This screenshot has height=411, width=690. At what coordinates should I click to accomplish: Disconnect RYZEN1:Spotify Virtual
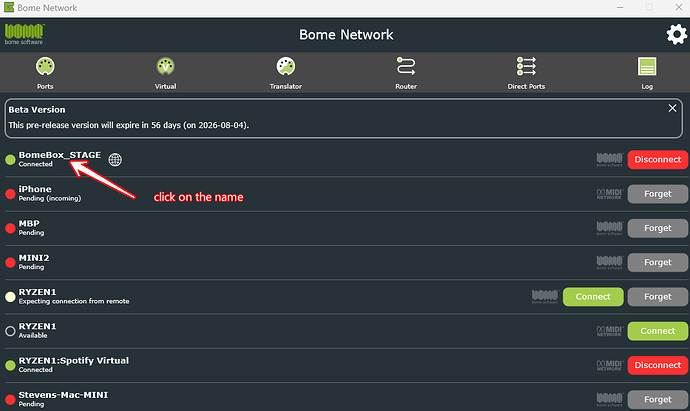pos(657,366)
